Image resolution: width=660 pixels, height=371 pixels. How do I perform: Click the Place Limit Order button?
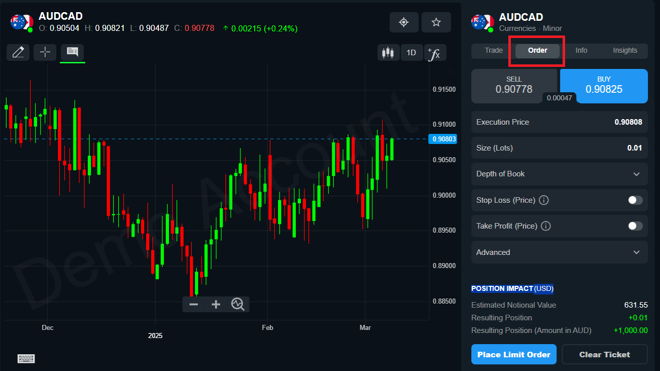pyautogui.click(x=514, y=355)
